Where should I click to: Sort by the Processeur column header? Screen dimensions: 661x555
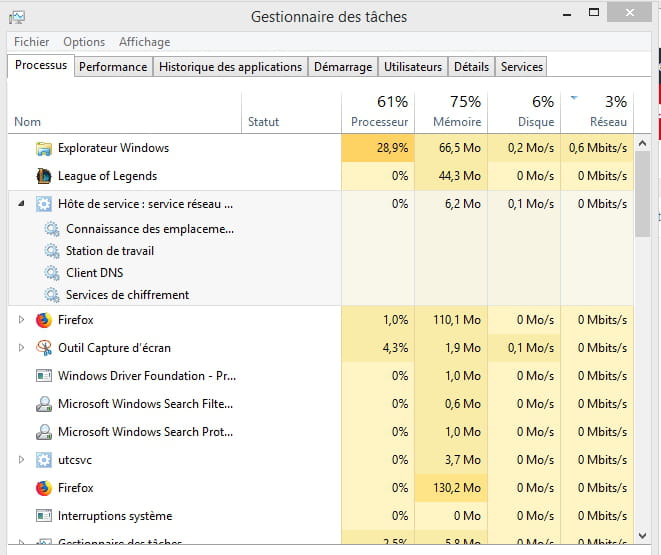click(378, 112)
